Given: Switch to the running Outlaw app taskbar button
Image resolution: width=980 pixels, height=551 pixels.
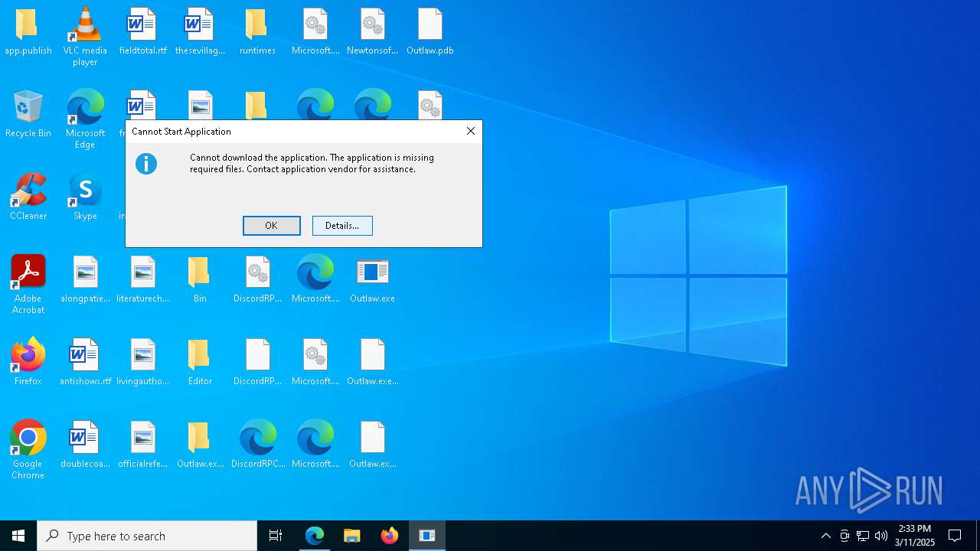Looking at the screenshot, I should 427,536.
